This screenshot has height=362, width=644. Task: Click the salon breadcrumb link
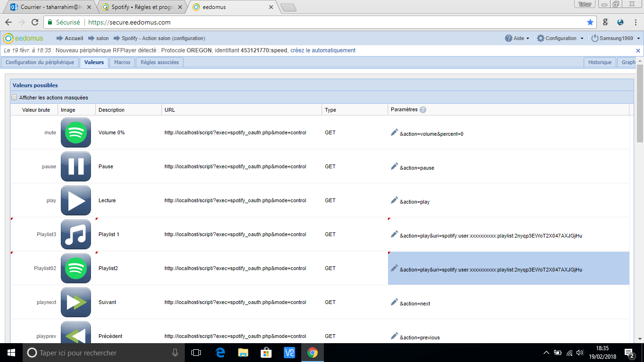click(102, 38)
